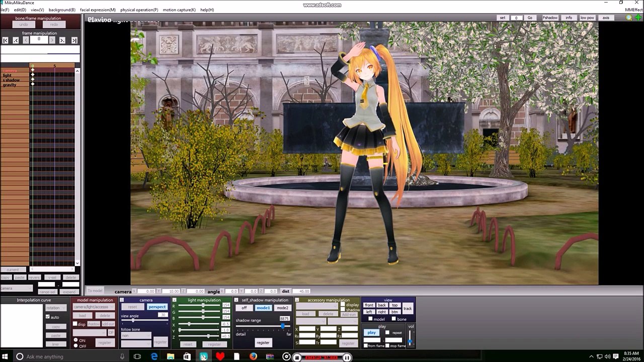Toggle the disp checkbox in model manipulation
The image size is (644, 362).
pos(75,324)
